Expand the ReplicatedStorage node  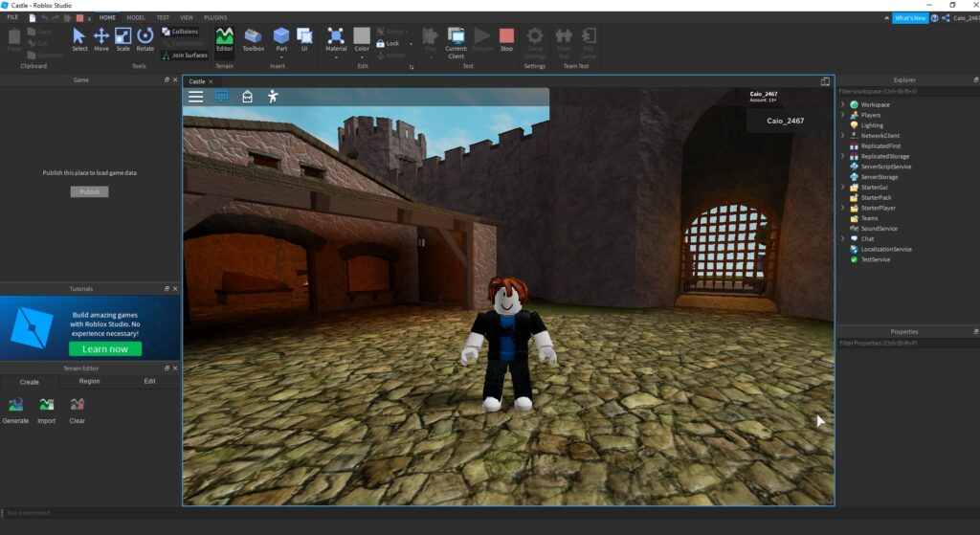click(x=842, y=156)
